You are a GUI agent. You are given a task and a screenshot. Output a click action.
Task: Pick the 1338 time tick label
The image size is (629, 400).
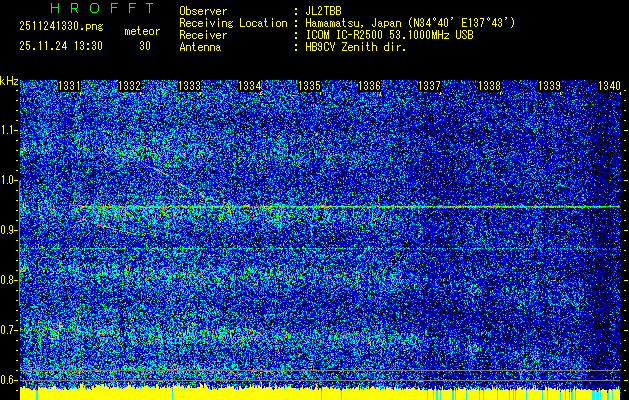[489, 87]
